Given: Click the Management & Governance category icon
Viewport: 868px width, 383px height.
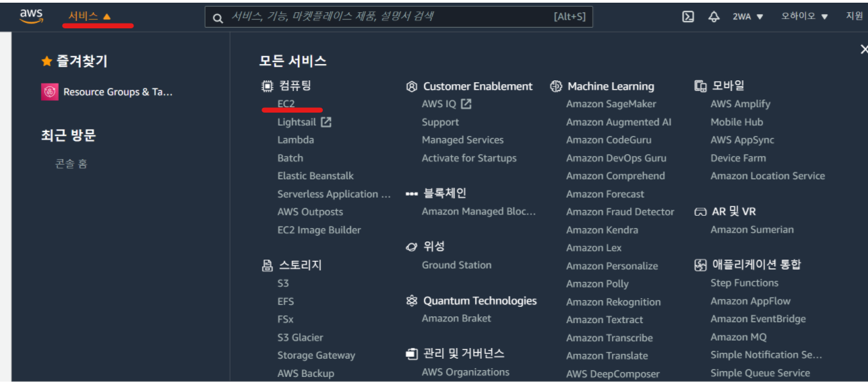Looking at the screenshot, I should pos(412,354).
